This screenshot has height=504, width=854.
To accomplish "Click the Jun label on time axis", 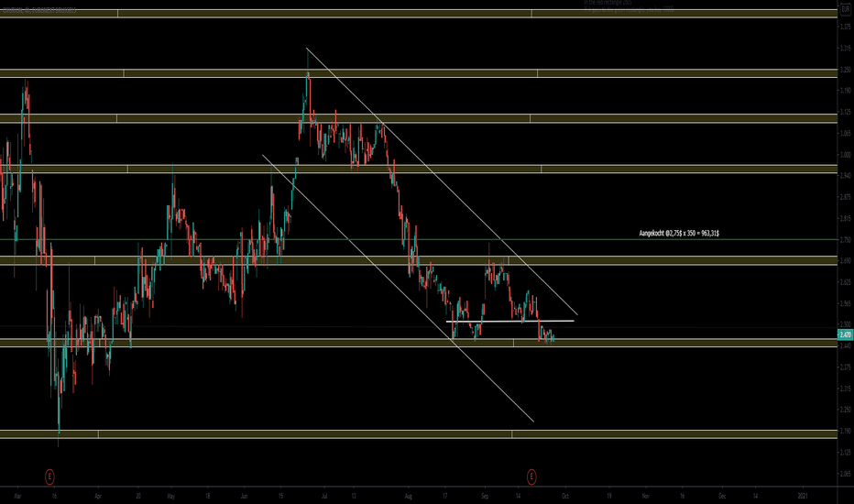I will [244, 497].
